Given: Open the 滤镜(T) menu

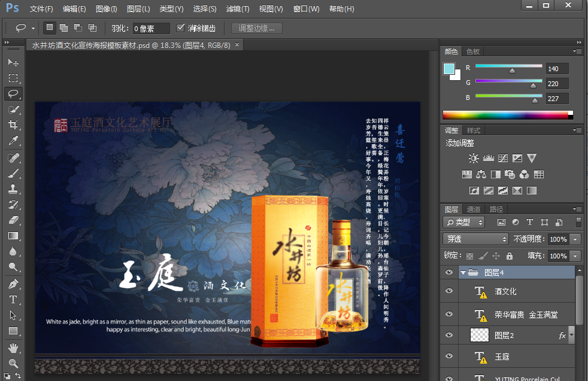Looking at the screenshot, I should tap(237, 9).
